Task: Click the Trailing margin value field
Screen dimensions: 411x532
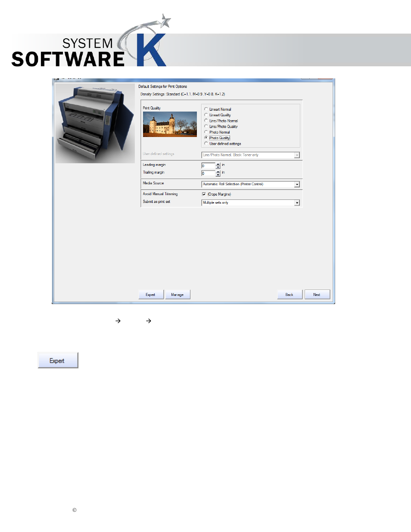Action: (208, 174)
